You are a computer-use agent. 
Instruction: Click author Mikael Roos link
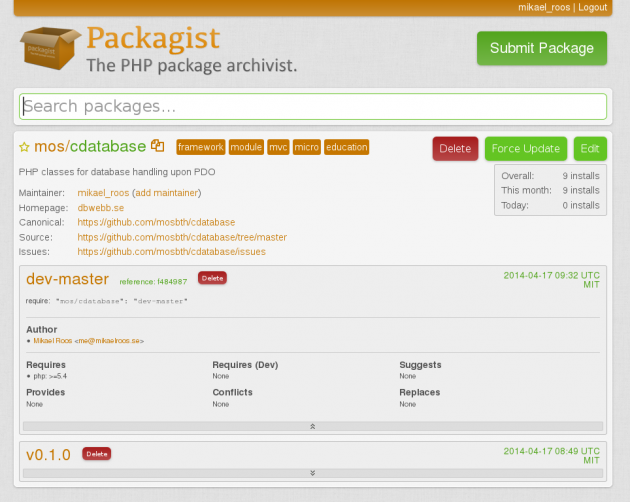click(x=53, y=341)
